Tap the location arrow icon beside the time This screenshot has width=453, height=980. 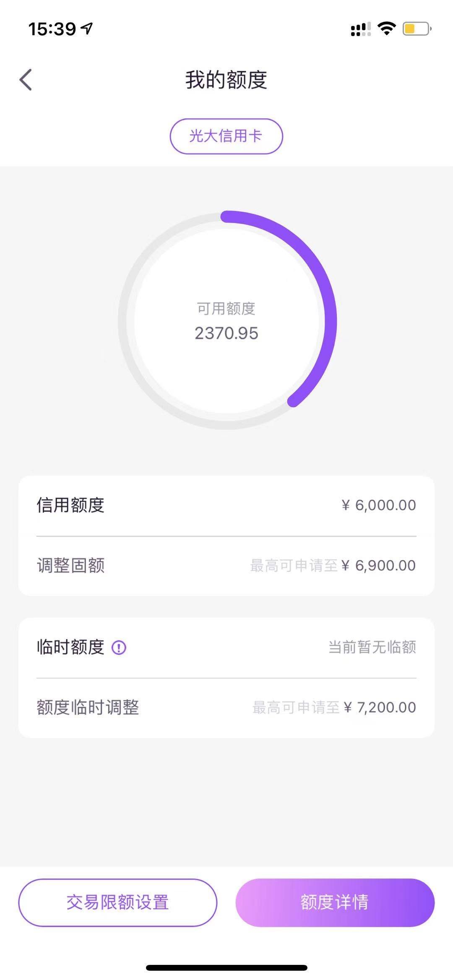[x=87, y=29]
